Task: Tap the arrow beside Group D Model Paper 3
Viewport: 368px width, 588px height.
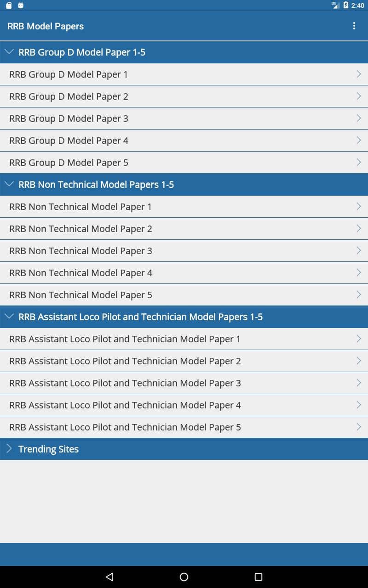Action: (x=359, y=118)
